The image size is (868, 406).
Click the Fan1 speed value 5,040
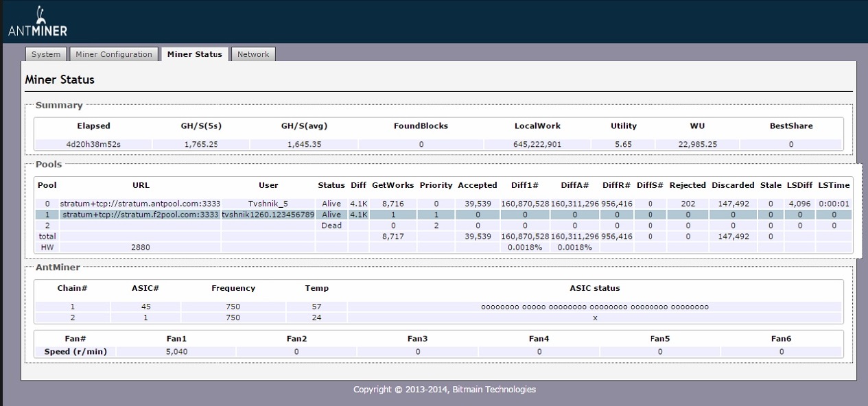tap(176, 352)
